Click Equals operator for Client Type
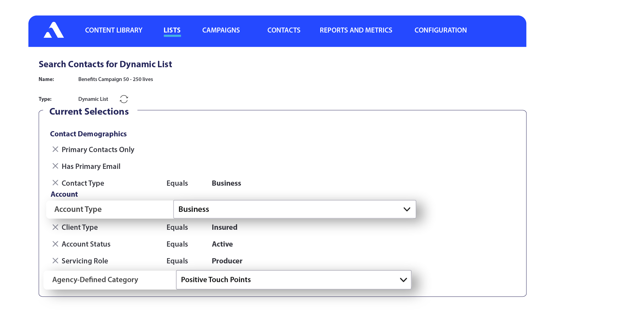 point(177,227)
